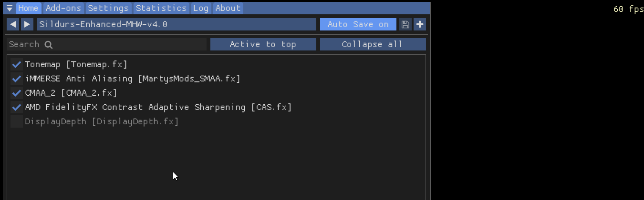Disable the Tonemap effect checkbox
Viewport: 644px width, 200px height.
click(x=17, y=64)
